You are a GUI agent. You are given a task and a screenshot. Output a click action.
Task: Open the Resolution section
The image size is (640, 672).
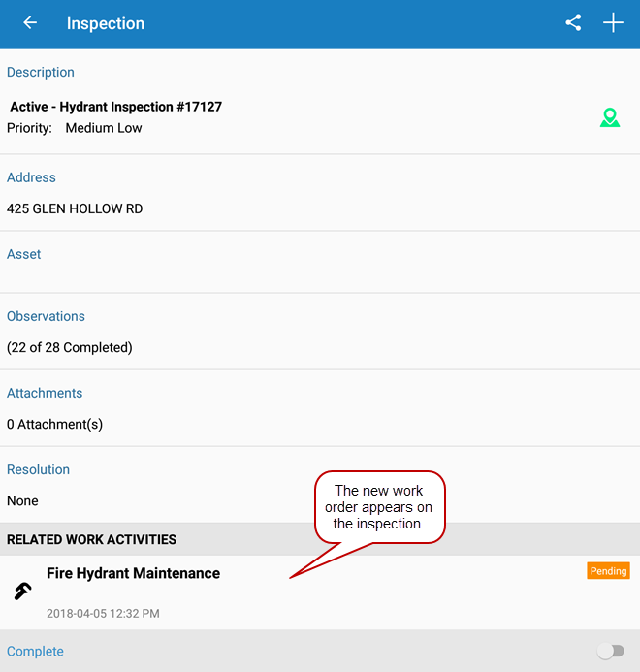[39, 469]
